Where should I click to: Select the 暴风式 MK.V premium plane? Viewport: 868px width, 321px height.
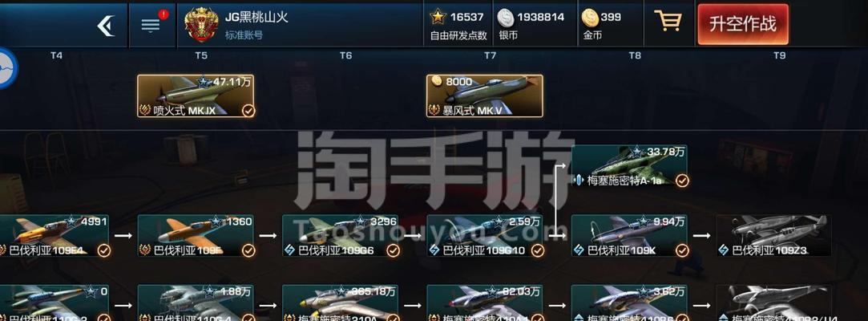click(x=484, y=96)
